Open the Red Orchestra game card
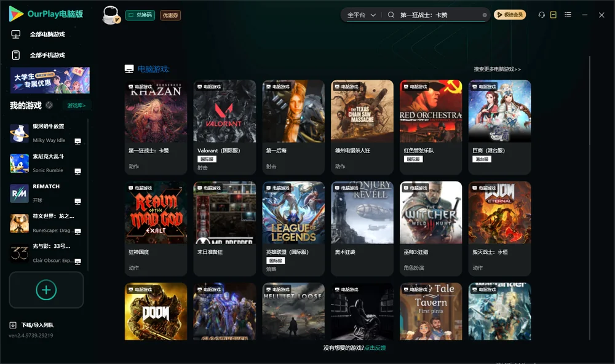This screenshot has height=364, width=615. click(431, 127)
